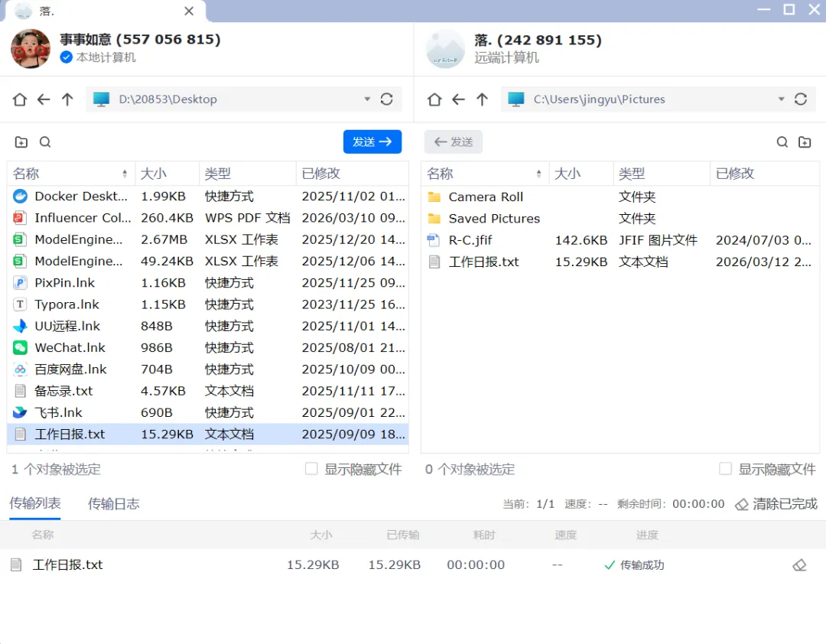Click the Docker Desktop file icon
Image resolution: width=826 pixels, height=644 pixels.
(x=20, y=196)
